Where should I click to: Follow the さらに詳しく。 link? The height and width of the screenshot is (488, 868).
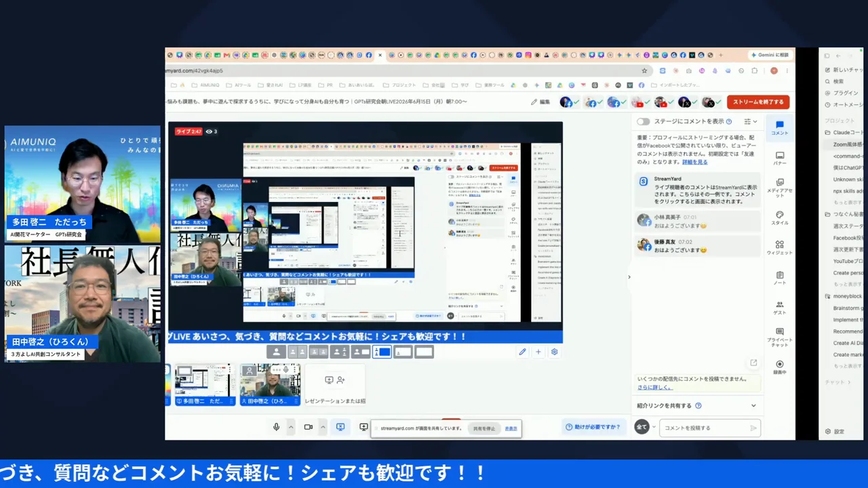654,387
